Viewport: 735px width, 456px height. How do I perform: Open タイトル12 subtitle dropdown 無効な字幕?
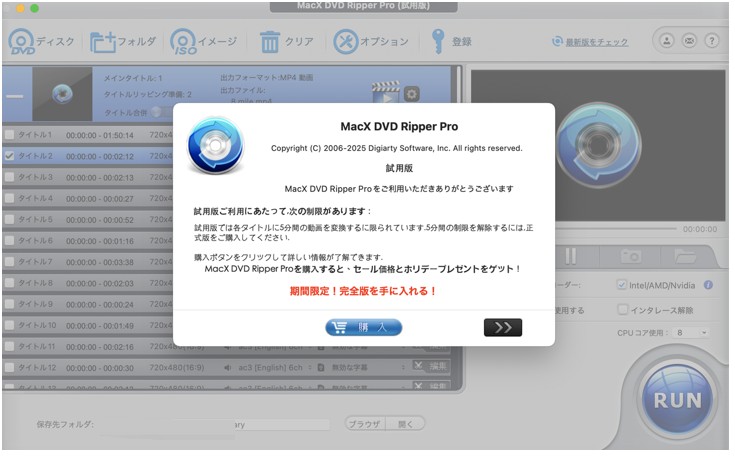point(368,368)
